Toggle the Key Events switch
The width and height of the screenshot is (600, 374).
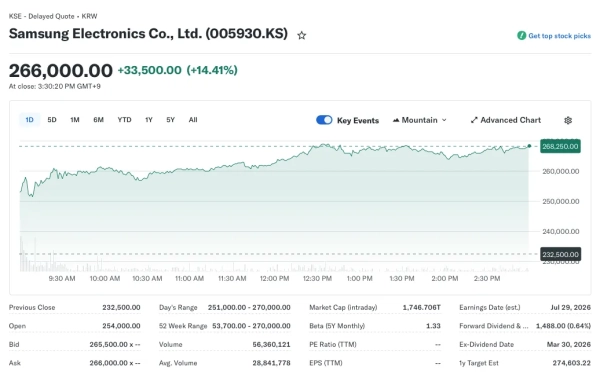click(x=324, y=120)
